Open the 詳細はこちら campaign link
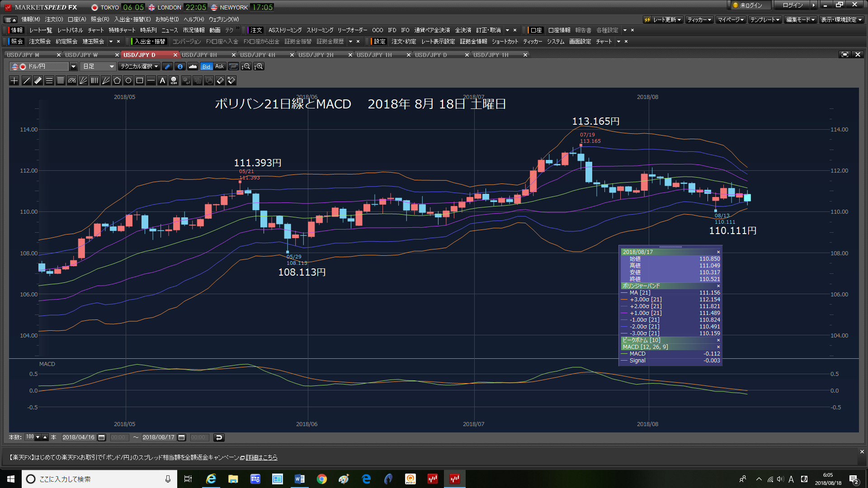This screenshot has width=868, height=488. click(261, 457)
